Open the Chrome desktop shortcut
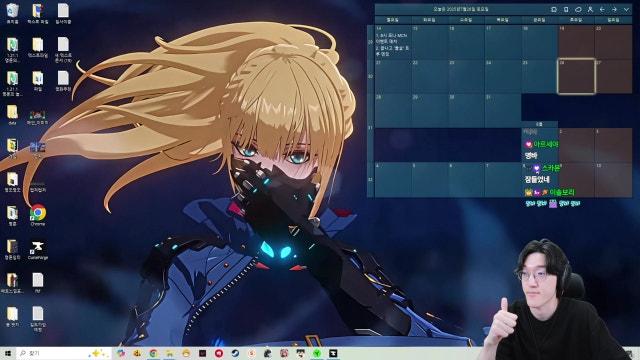Viewport: 640px width, 360px height. pyautogui.click(x=38, y=215)
